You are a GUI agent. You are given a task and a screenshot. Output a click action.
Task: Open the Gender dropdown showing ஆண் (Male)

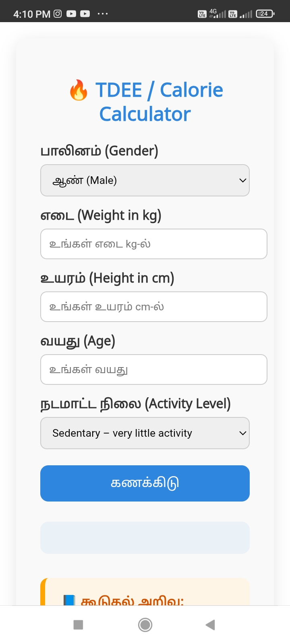click(145, 180)
